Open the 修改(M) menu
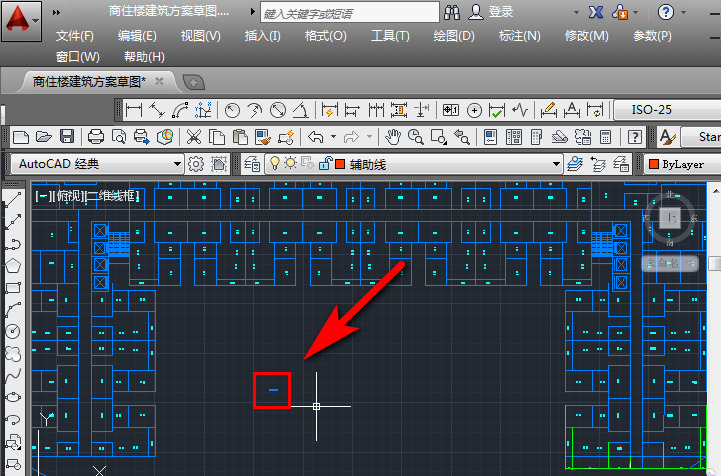 [586, 36]
